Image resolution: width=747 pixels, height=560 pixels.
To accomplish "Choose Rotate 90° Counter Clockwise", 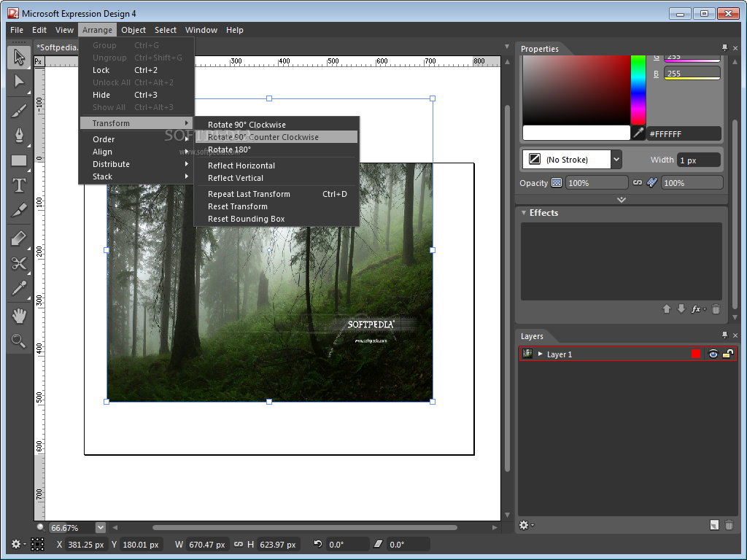I will point(276,137).
